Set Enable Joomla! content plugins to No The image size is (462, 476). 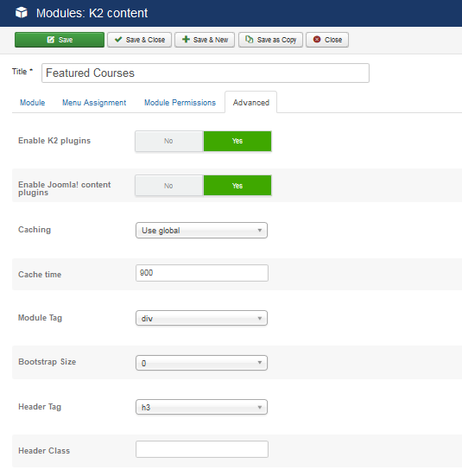168,186
